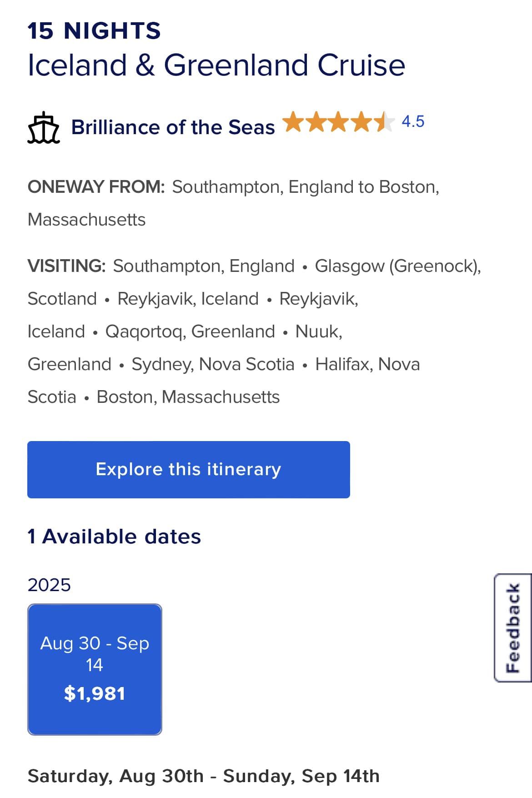Click Sydney, Nova Scotia in the port list
Screen dimensions: 532x798
(x=213, y=364)
